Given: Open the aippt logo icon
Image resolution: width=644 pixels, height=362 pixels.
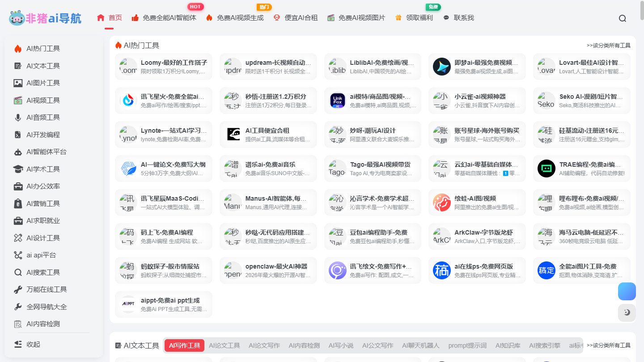Looking at the screenshot, I should click(x=128, y=304).
